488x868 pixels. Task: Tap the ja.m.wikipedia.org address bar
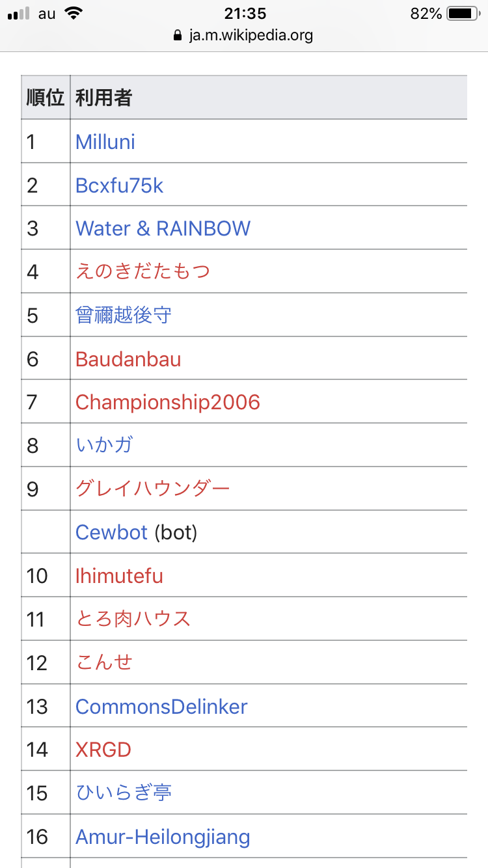coord(244,35)
